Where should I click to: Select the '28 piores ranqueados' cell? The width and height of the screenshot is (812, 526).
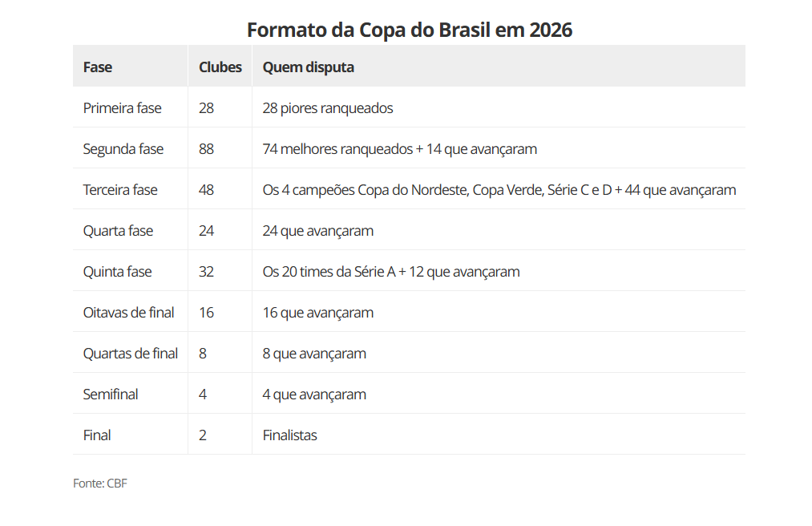pos(327,108)
